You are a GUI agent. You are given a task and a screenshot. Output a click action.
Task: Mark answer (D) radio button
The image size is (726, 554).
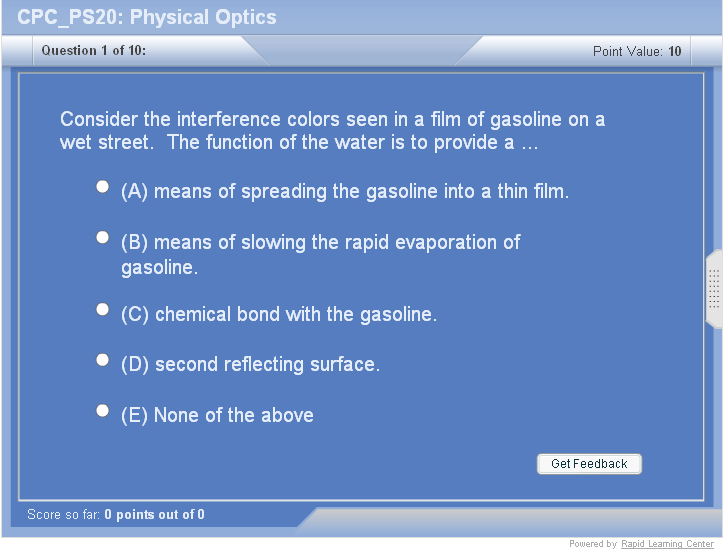102,360
